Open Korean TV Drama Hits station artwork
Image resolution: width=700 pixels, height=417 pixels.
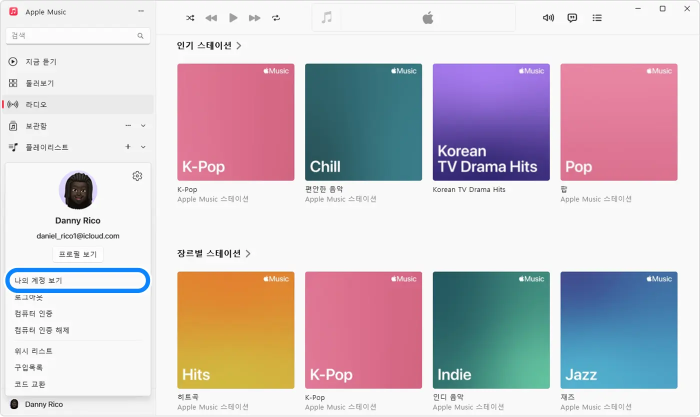pos(491,122)
